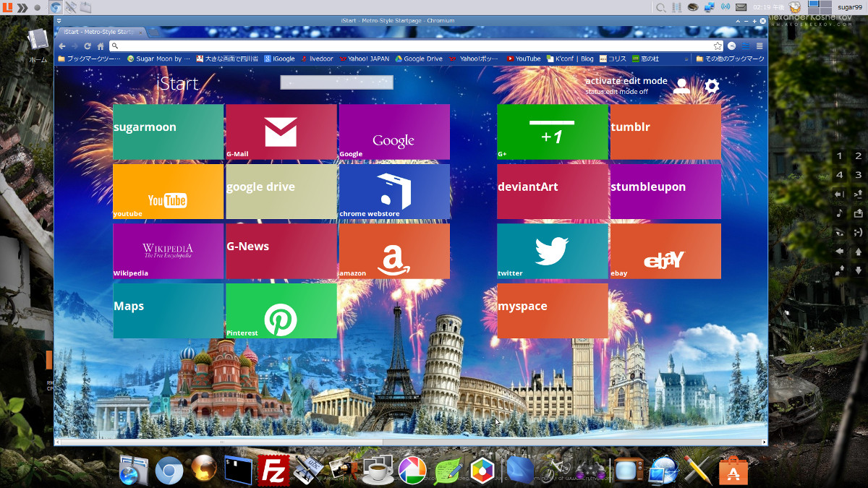868x488 pixels.
Task: Open the Wikipedia tile
Action: tap(168, 251)
